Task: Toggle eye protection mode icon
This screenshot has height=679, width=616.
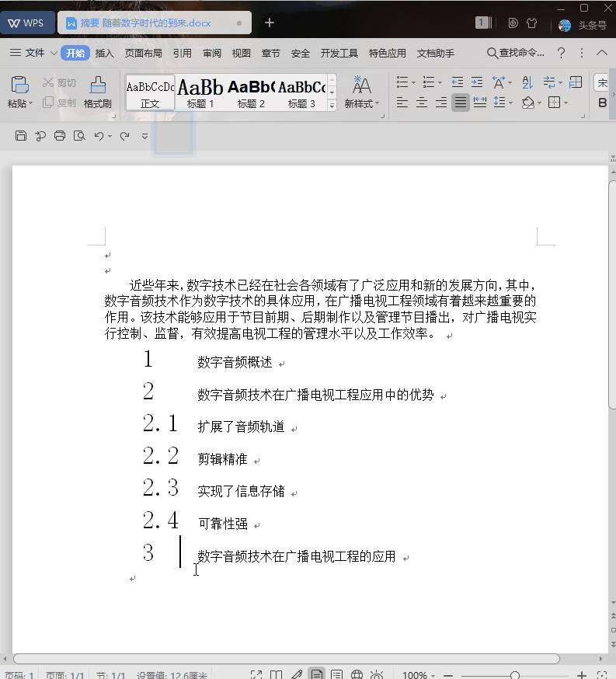Action: click(x=377, y=674)
